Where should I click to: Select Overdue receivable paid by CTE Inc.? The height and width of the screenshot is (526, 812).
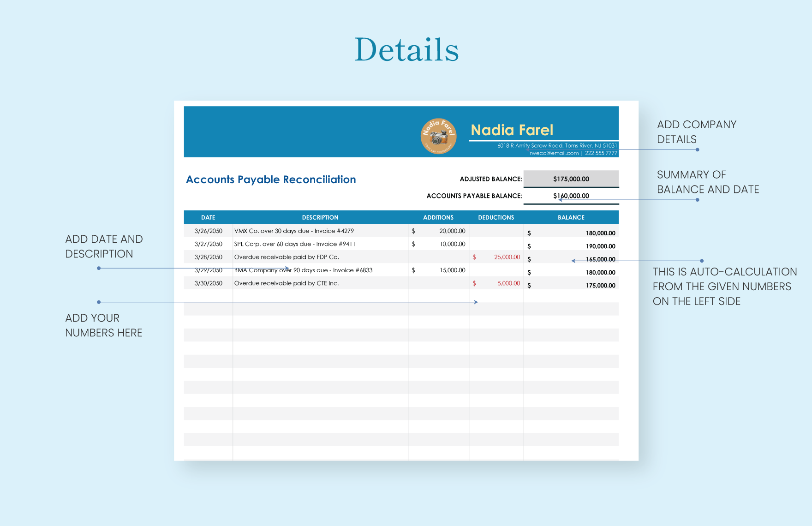point(287,283)
